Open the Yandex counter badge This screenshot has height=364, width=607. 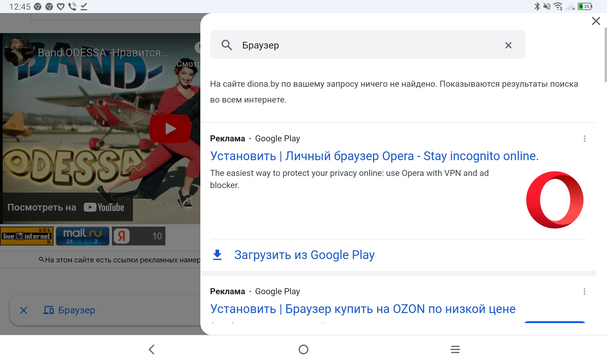pos(139,236)
